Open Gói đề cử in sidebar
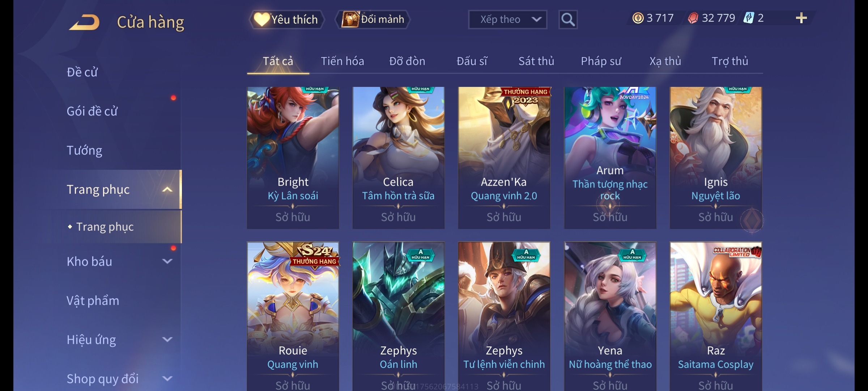 pos(92,111)
